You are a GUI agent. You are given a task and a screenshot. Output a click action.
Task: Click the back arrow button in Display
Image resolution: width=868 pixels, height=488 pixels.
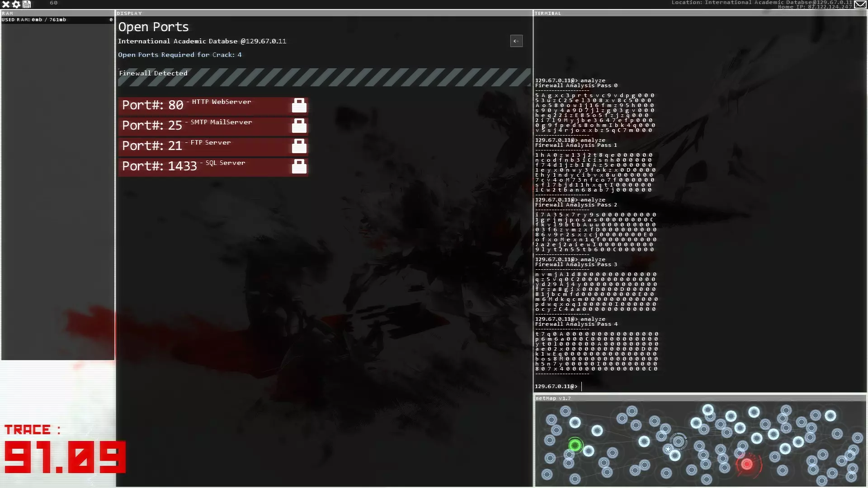click(x=516, y=41)
